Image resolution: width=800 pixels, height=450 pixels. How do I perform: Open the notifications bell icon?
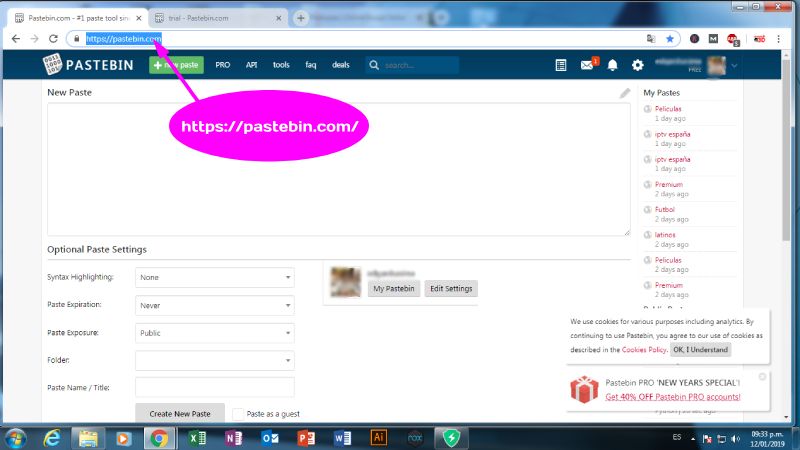click(x=612, y=65)
